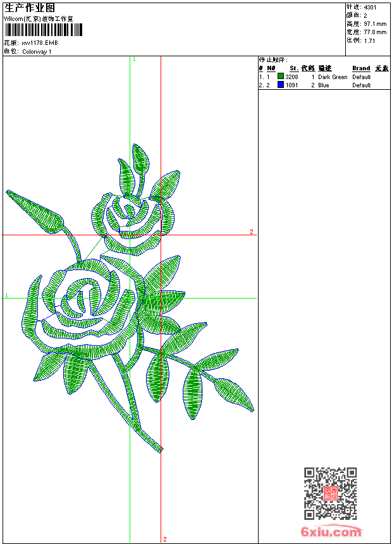Viewport: 392px width, 544px height.
Task: Click the scale value 1.71
Action: pyautogui.click(x=369, y=40)
